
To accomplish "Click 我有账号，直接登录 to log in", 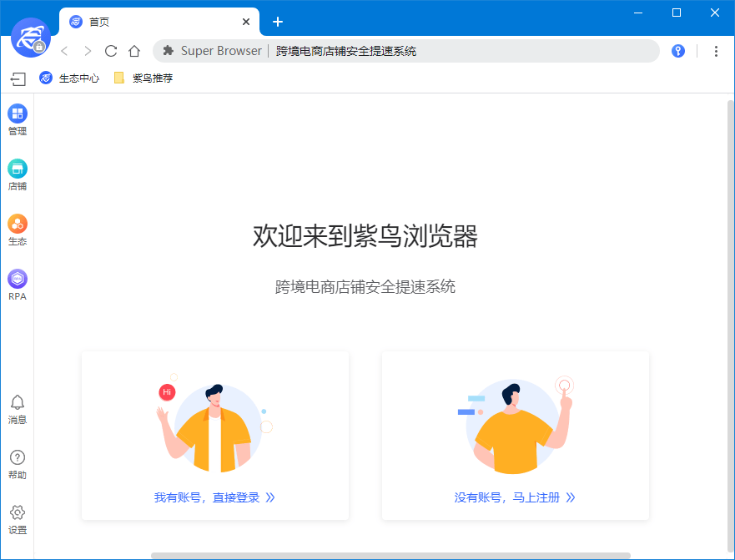I will tap(214, 497).
